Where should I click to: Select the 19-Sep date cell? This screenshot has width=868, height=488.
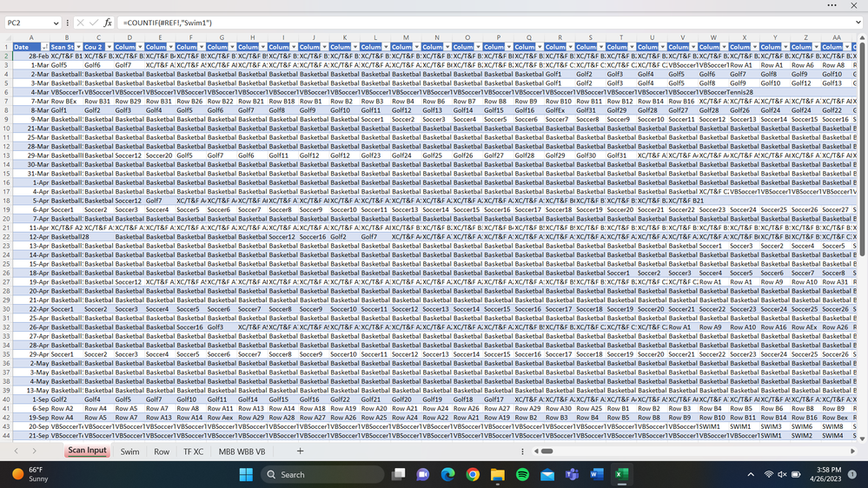coord(31,417)
